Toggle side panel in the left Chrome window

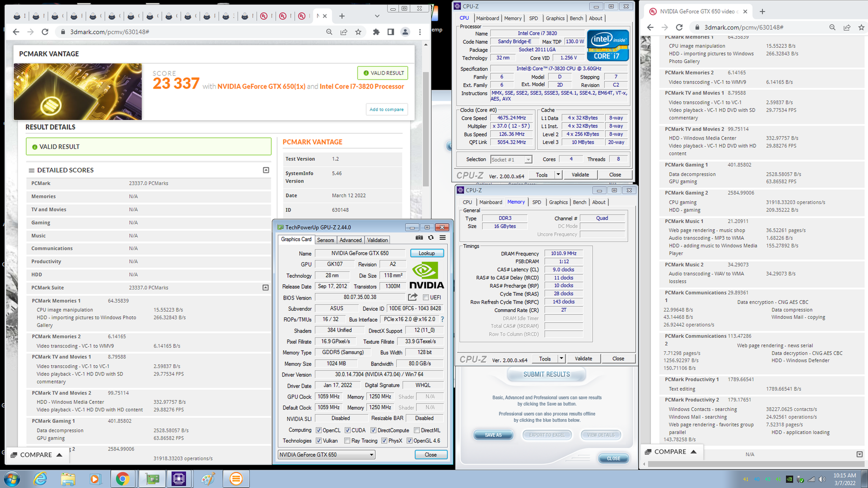click(391, 32)
